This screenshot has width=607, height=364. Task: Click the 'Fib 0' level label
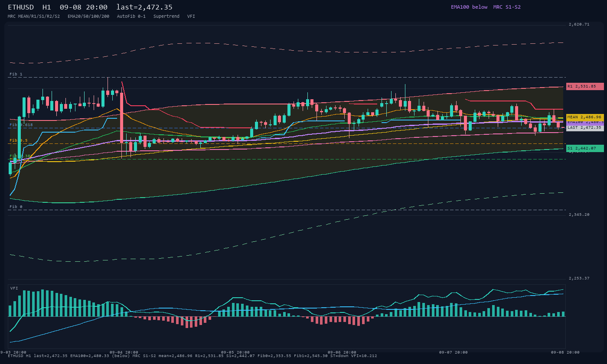(16, 207)
